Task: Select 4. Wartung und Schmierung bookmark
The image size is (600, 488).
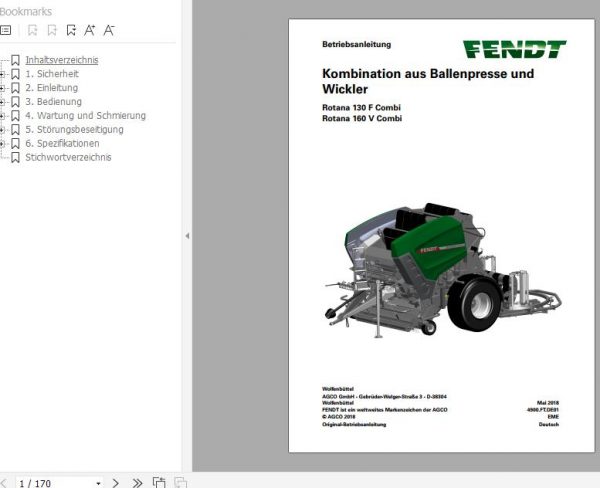Action: [x=85, y=115]
